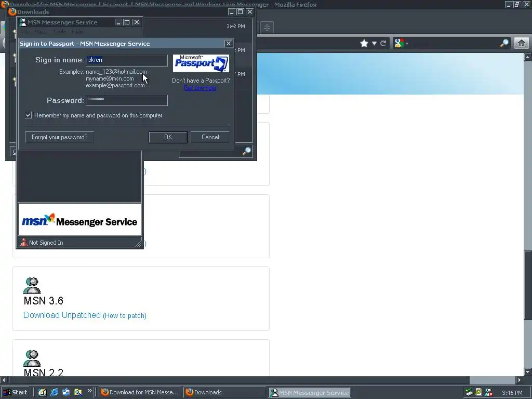
Task: Click the page scroll down arrow
Action: pyautogui.click(x=528, y=371)
